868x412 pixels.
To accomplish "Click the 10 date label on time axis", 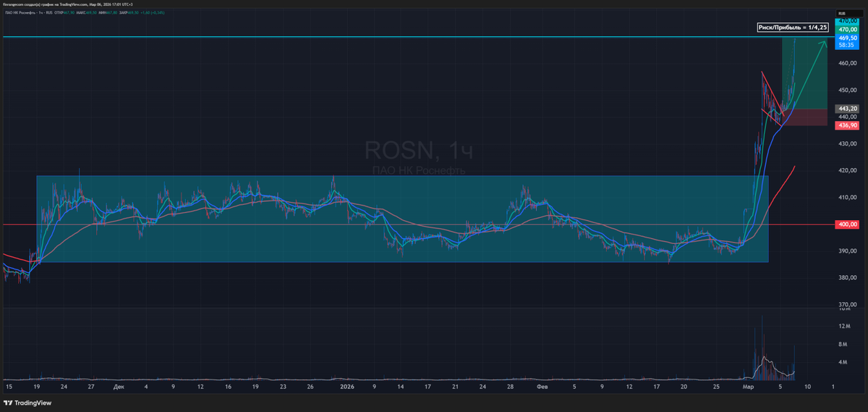I will click(807, 387).
